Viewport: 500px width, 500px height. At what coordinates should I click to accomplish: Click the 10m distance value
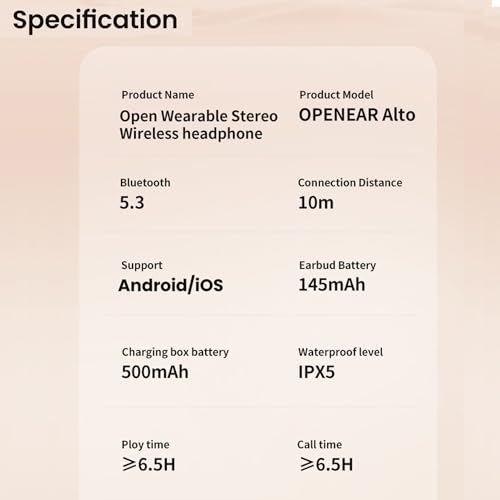(x=316, y=203)
